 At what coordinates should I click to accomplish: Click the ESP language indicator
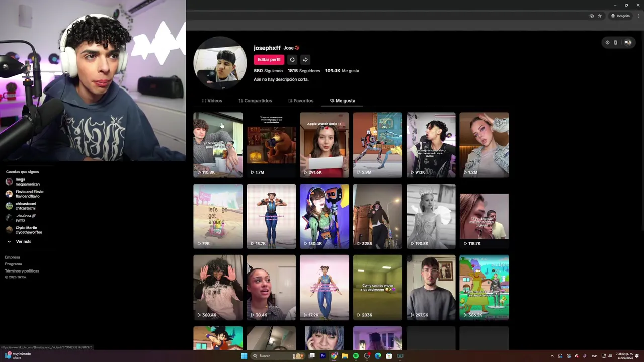point(594,356)
